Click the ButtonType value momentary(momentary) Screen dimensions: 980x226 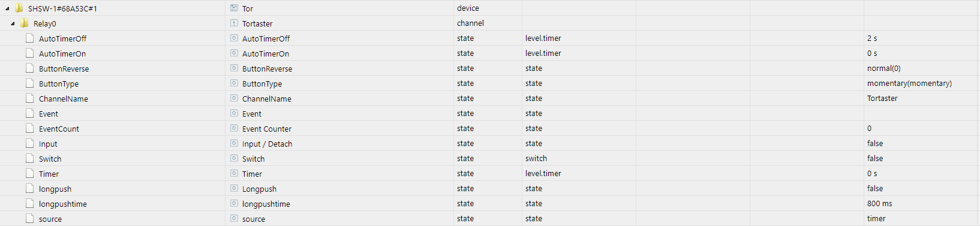[909, 84]
